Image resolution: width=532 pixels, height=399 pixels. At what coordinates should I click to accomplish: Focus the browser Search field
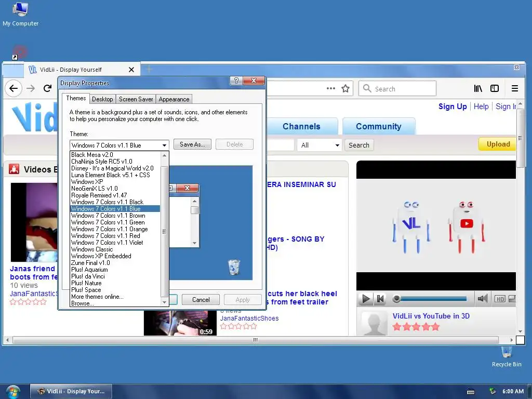pyautogui.click(x=397, y=88)
